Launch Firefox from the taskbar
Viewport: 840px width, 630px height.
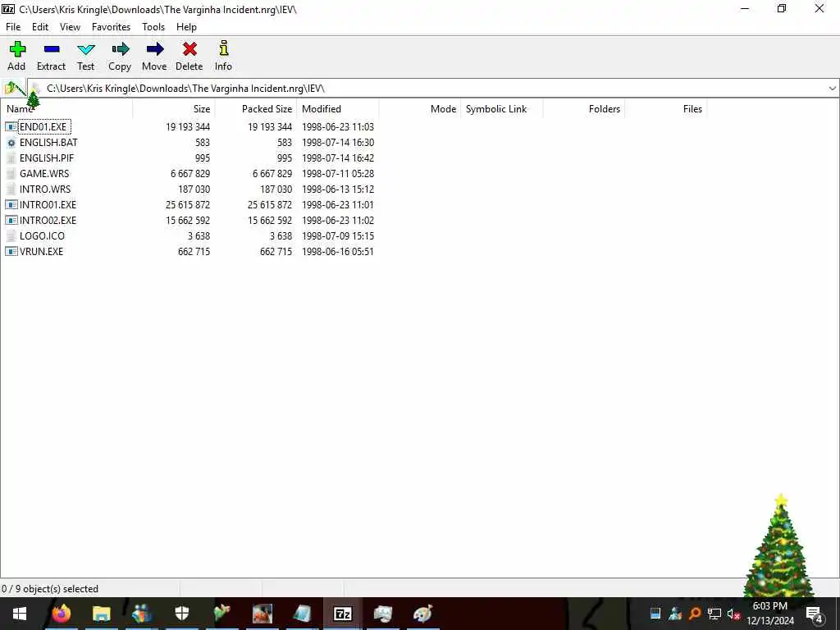point(61,614)
